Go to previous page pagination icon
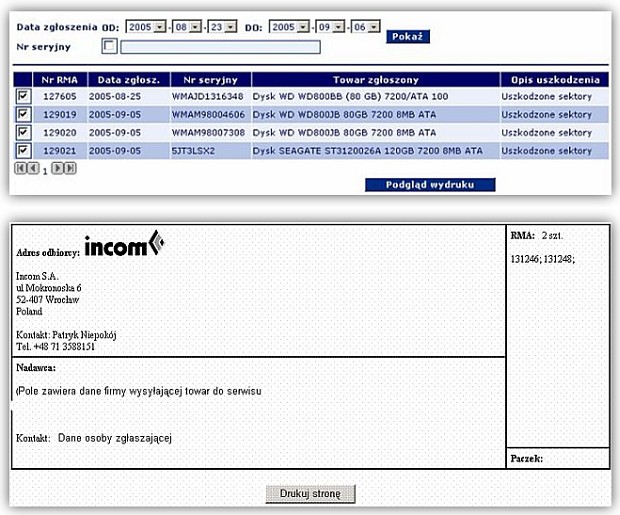The image size is (620, 515). coord(33,169)
